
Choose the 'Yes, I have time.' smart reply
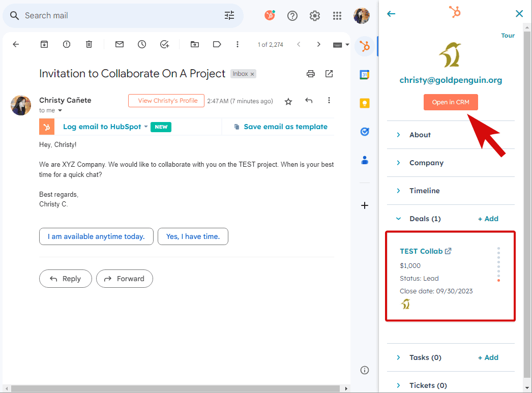click(193, 236)
